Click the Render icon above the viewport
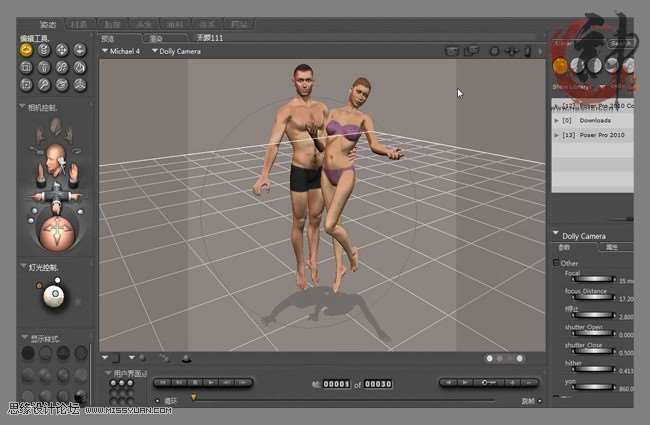Screen dimensions: 650x425 [452, 51]
